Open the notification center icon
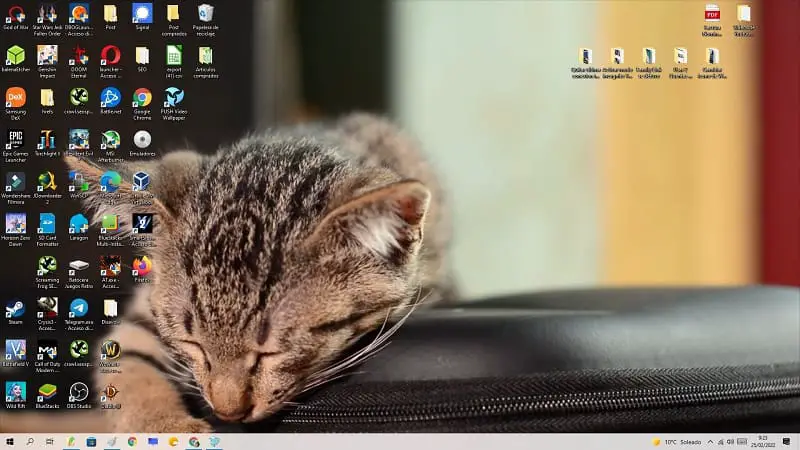Screen dimensions: 800x450 786,442
